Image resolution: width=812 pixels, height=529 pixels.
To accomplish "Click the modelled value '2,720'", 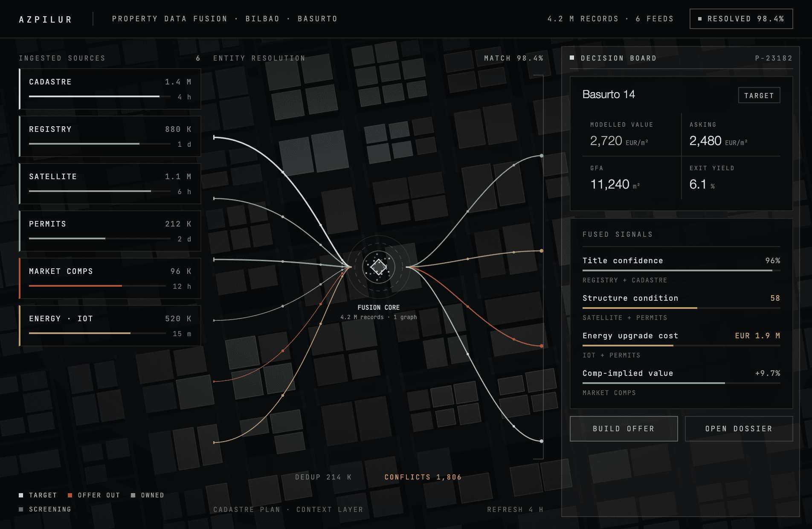I will (x=606, y=141).
